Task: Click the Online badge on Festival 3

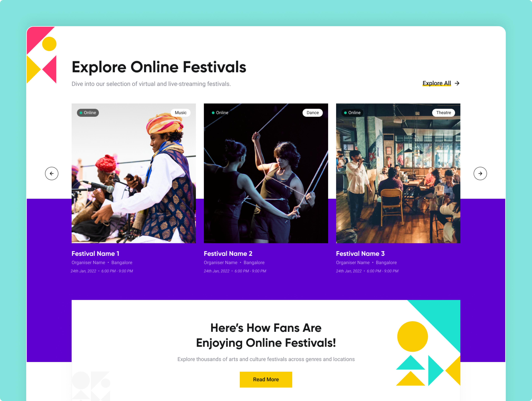Action: pos(352,113)
